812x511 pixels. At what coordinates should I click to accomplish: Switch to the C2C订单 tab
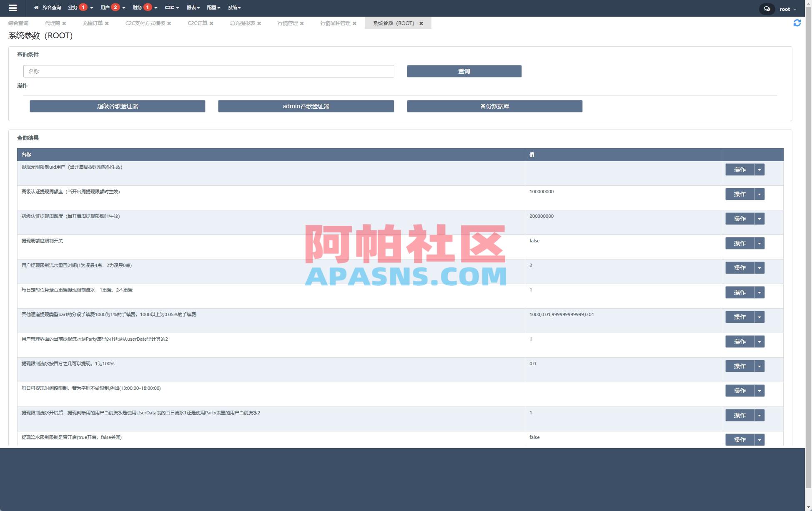click(197, 23)
